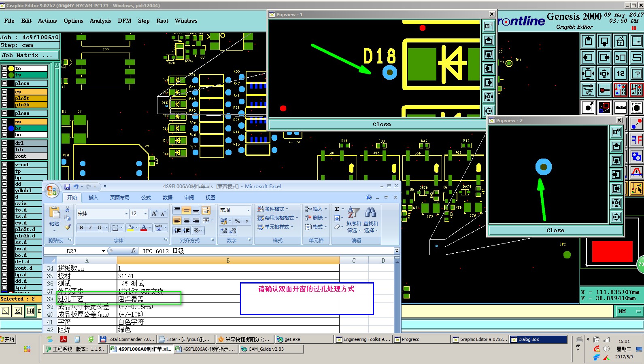Image resolution: width=644 pixels, height=364 pixels.
Task: Click the Excel formula bar input
Action: pos(266,251)
